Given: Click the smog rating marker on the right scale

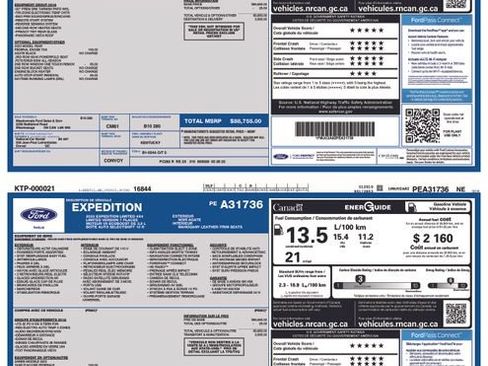Looking at the screenshot, I should (x=450, y=281).
